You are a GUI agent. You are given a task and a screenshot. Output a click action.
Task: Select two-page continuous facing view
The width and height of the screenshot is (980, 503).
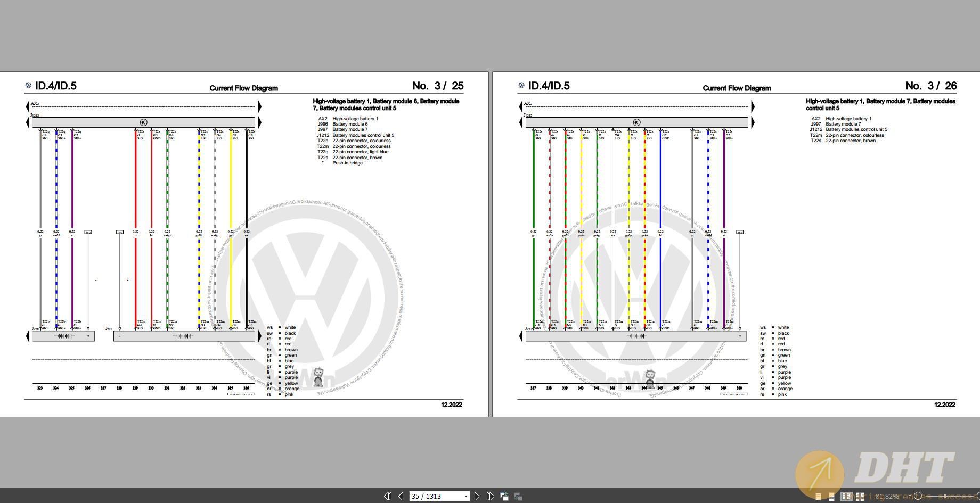860,496
